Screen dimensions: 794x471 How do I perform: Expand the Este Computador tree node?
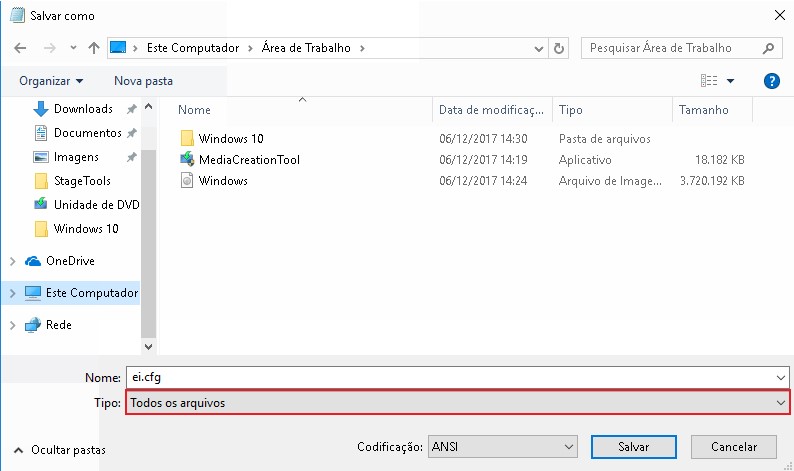pos(13,293)
